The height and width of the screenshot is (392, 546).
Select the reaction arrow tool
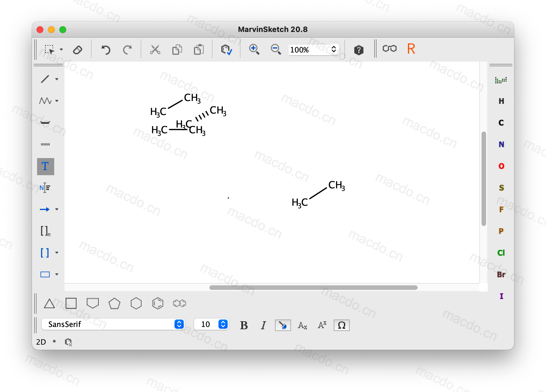pyautogui.click(x=45, y=209)
